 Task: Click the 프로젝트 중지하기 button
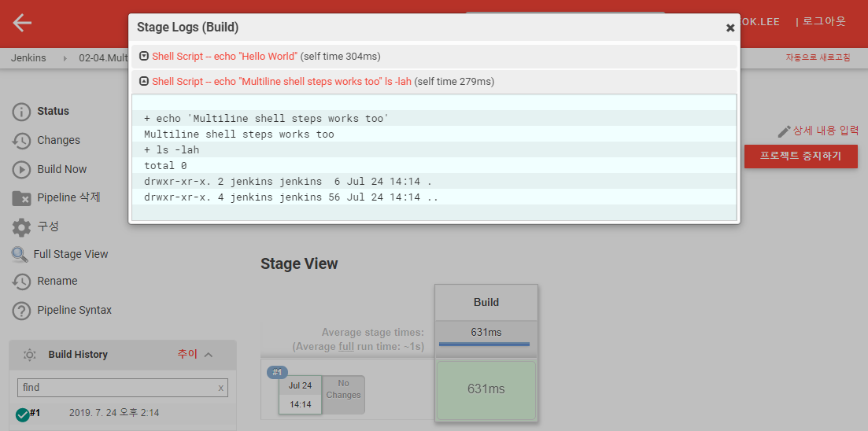point(800,157)
